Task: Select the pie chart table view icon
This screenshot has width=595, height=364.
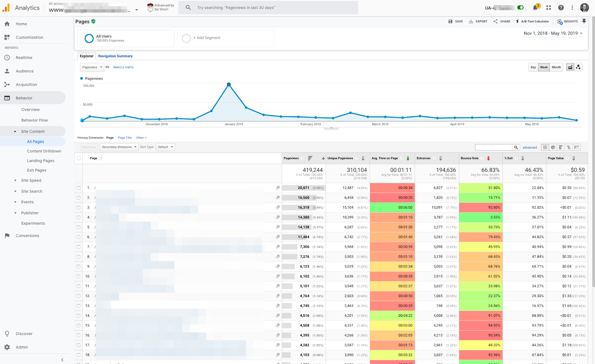Action: [x=553, y=147]
